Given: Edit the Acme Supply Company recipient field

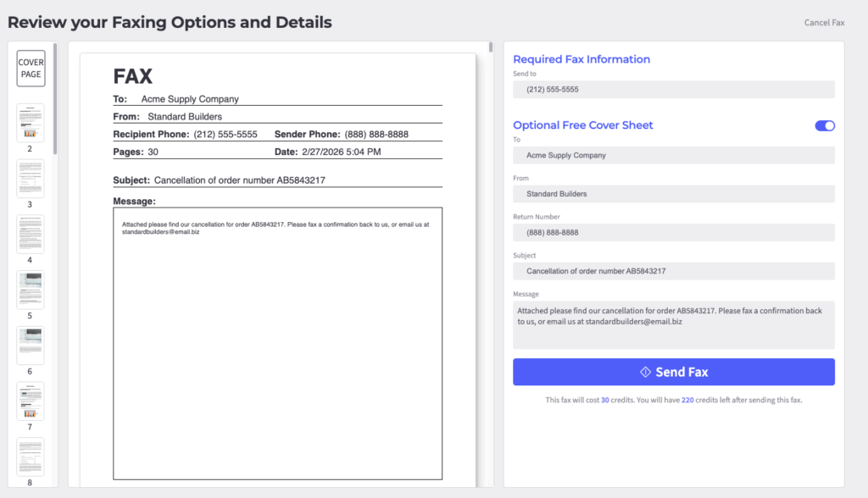Looking at the screenshot, I should click(673, 155).
